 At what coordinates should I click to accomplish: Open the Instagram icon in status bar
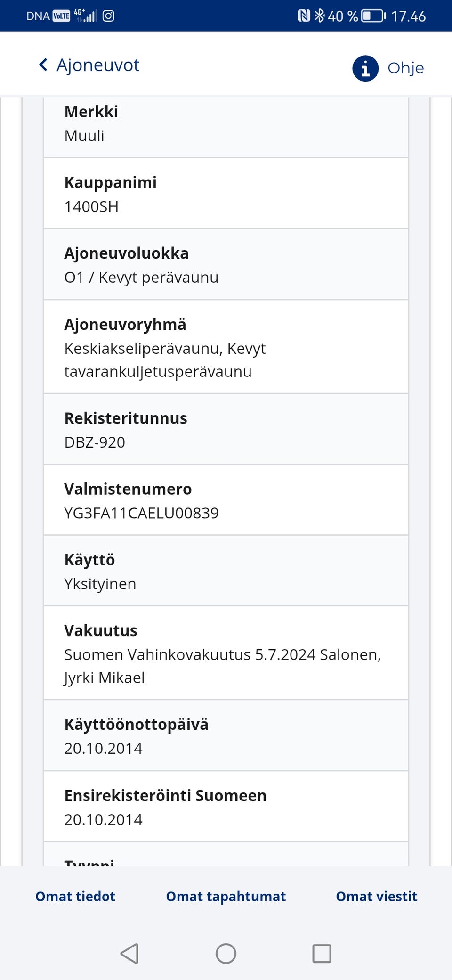point(109,16)
